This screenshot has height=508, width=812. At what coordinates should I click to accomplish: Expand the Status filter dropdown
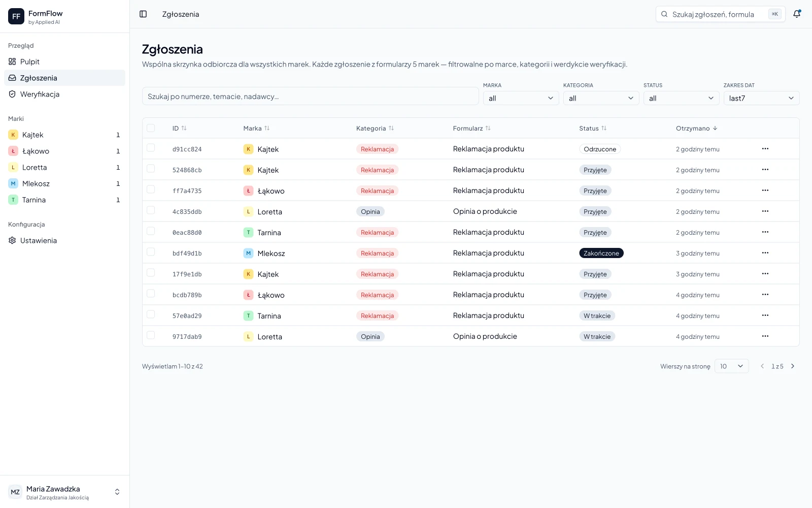coord(681,98)
